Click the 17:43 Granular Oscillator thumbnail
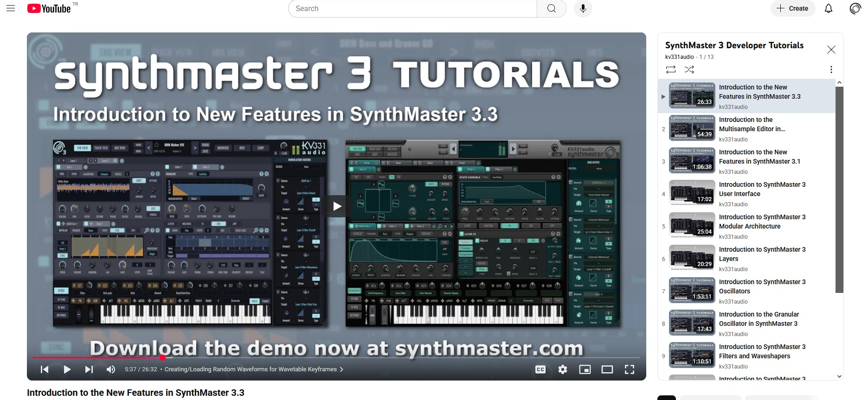The height and width of the screenshot is (400, 868). [x=692, y=322]
